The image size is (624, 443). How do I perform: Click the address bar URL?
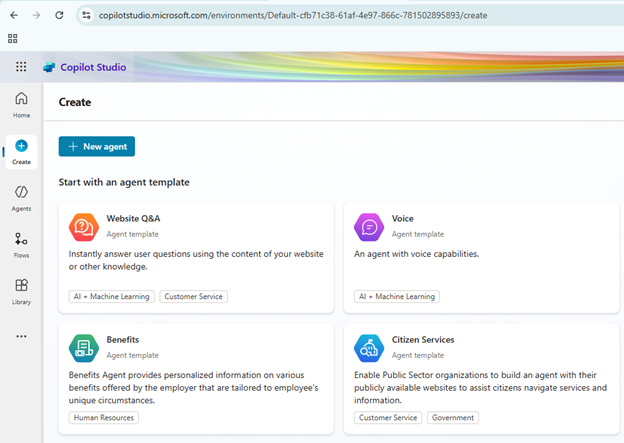(293, 16)
